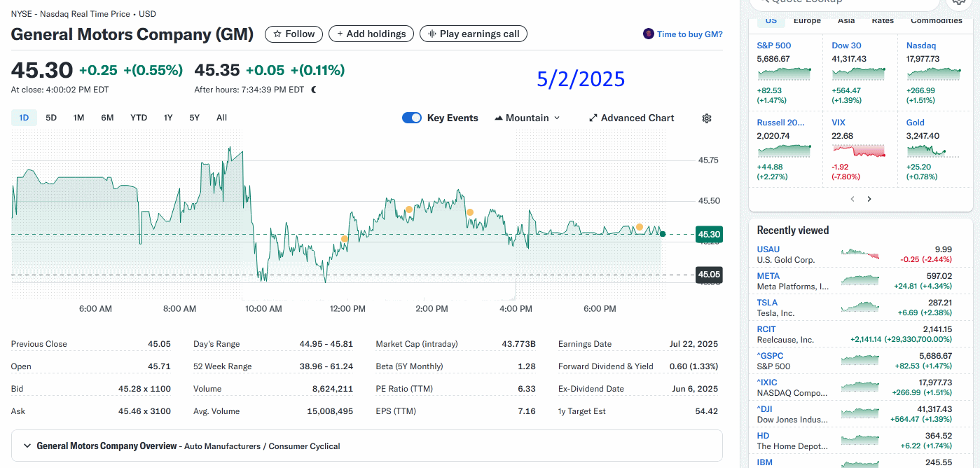Switch market summary to Europe tab
Screen dimensions: 980x468
tap(807, 20)
